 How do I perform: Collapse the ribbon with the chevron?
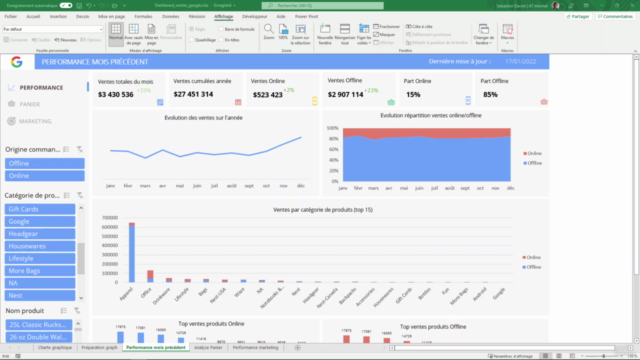pyautogui.click(x=635, y=51)
